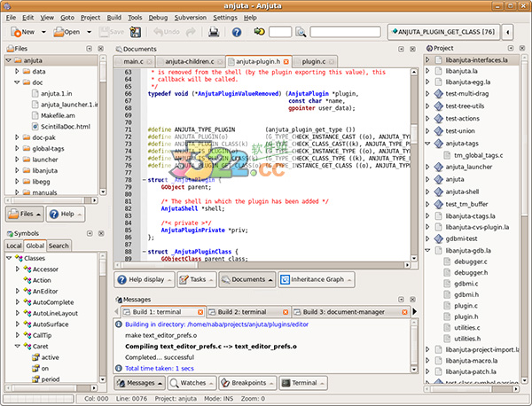
Task: Collapse libanjuta-gdb.la project node
Action: click(428, 250)
